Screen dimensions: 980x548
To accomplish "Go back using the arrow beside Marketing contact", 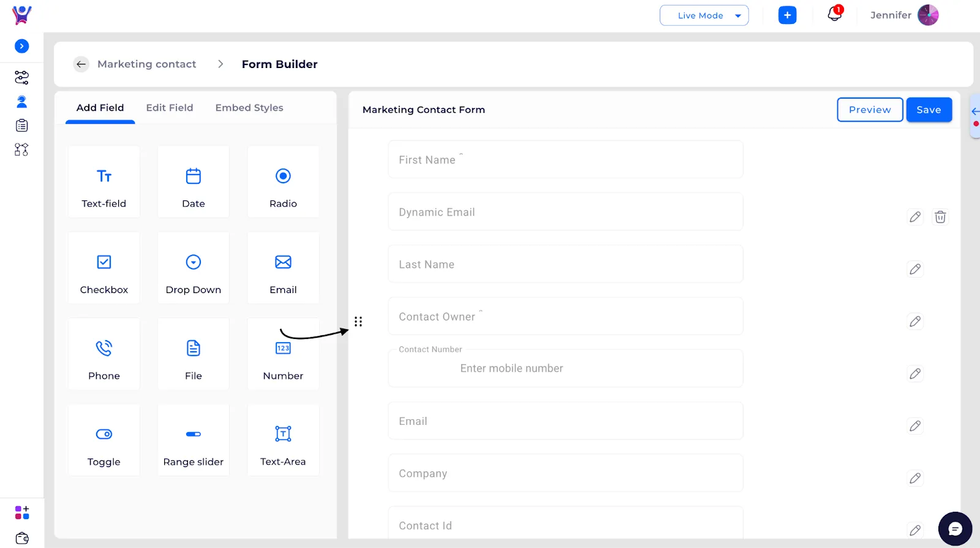I will click(81, 64).
